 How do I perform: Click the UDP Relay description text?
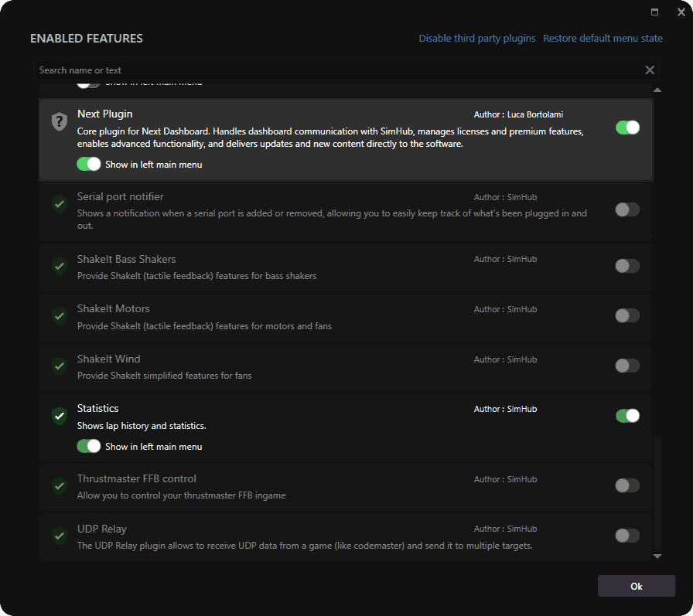click(305, 546)
